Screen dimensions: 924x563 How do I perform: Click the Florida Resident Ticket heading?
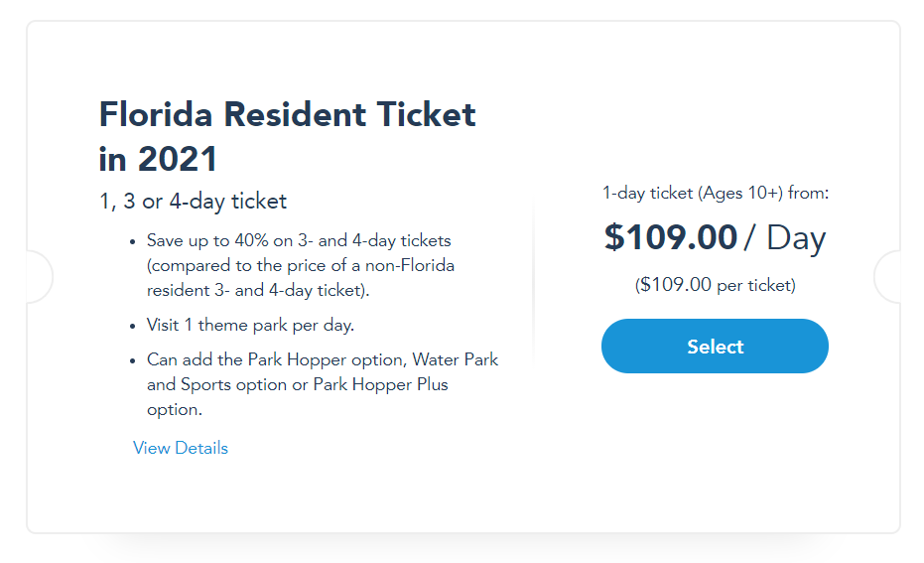pyautogui.click(x=288, y=115)
